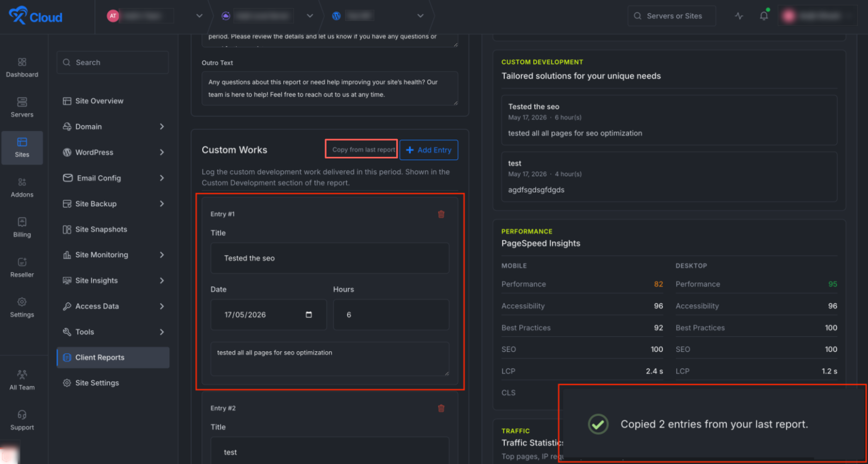Expand the server selector dropdown
The width and height of the screenshot is (868, 464).
tap(310, 16)
